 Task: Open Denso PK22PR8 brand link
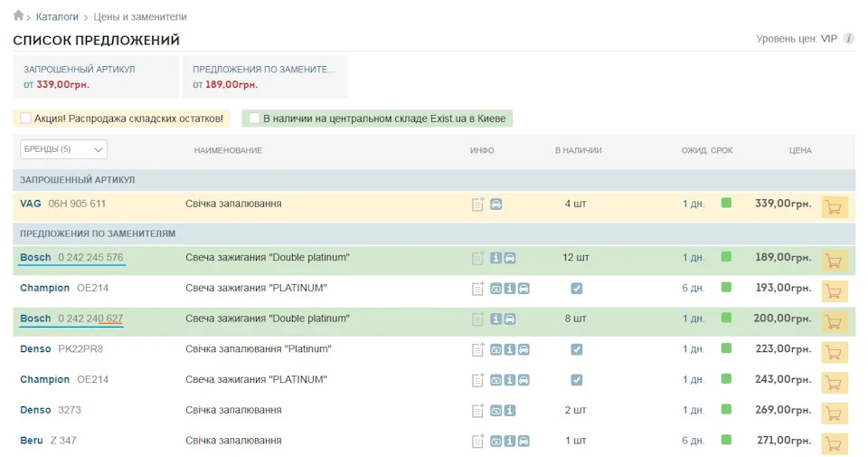coord(35,349)
